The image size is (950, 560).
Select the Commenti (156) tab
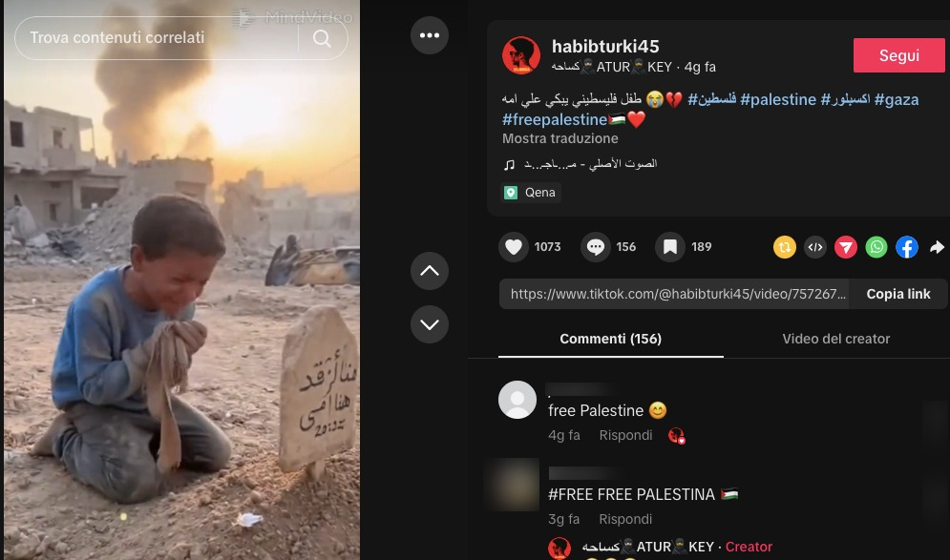(611, 339)
